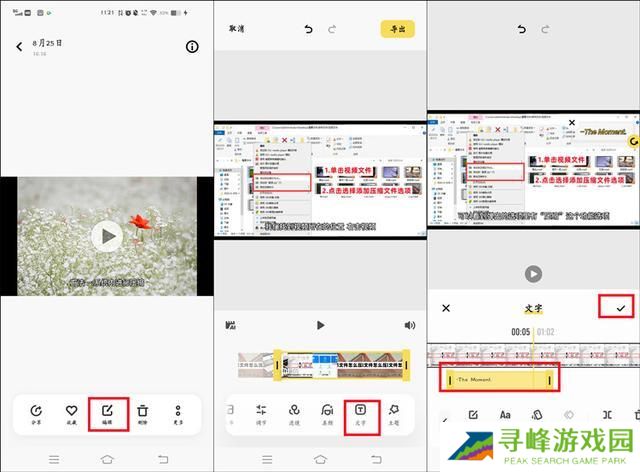Cancel editing with 取消

point(238,30)
